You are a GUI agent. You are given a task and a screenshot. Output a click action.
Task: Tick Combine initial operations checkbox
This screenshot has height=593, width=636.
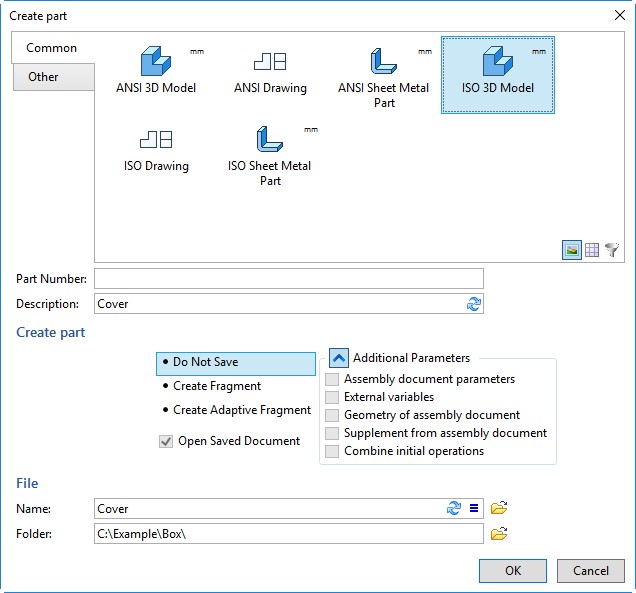332,451
